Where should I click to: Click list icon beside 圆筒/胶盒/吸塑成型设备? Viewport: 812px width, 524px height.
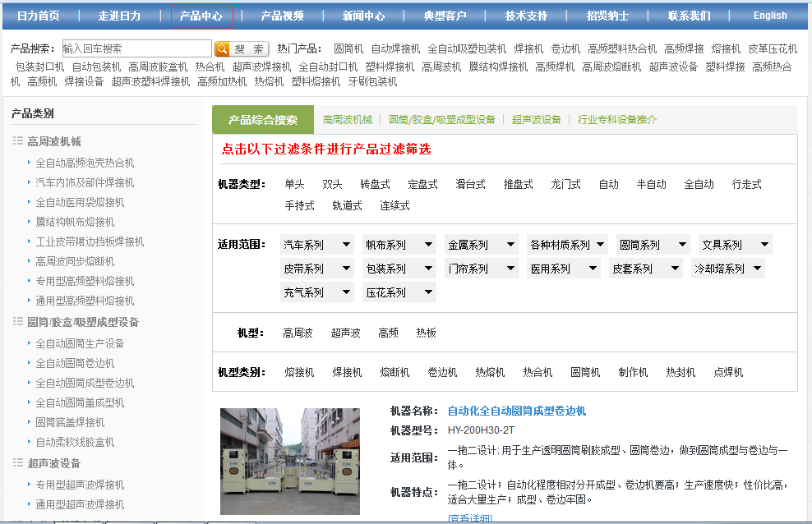pyautogui.click(x=18, y=322)
